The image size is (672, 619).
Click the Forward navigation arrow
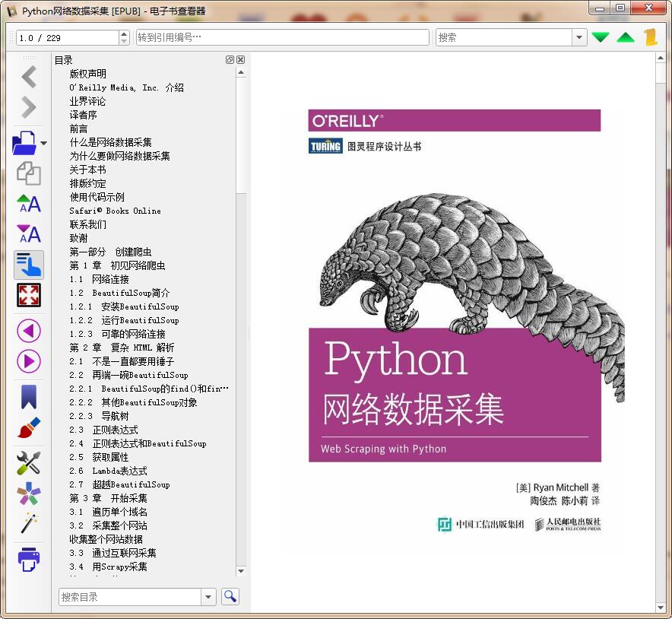(29, 107)
